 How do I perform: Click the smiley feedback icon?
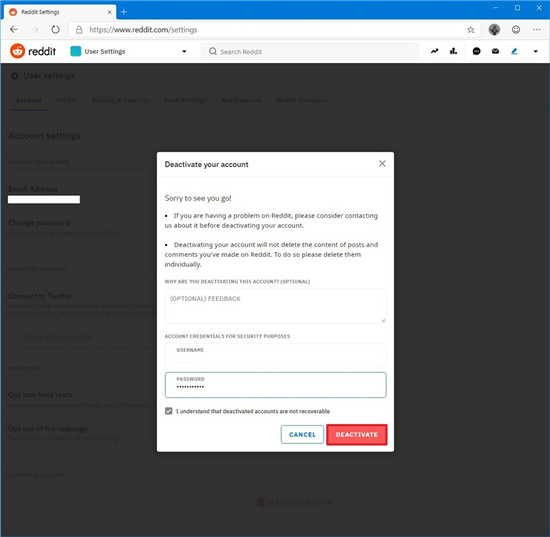(x=516, y=29)
